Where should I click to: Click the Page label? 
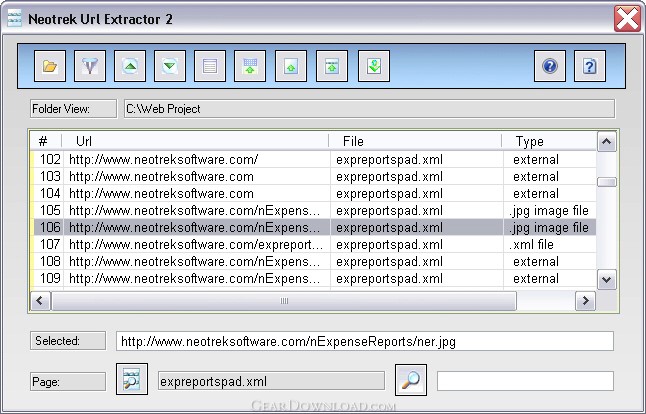coord(68,381)
